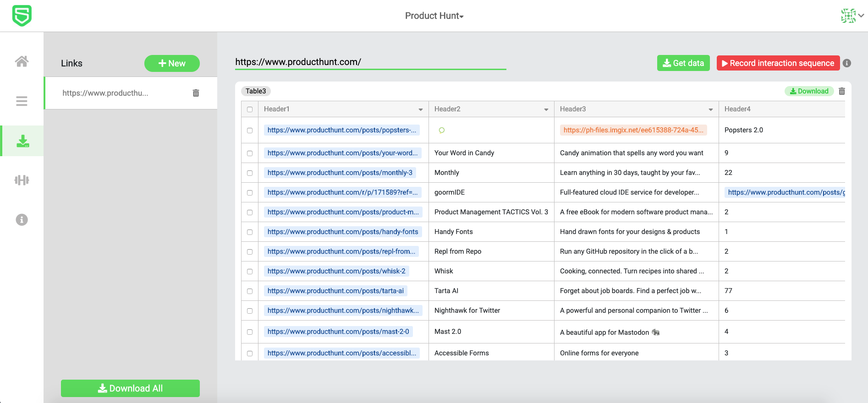Click info icon beside Record interaction sequence
The width and height of the screenshot is (868, 403).
coord(847,63)
